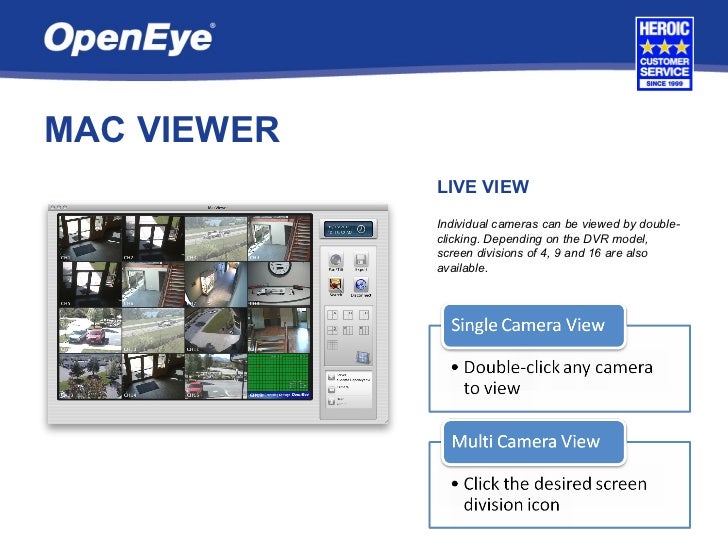Select the overhead parking lot fisheye camera

pos(216,330)
